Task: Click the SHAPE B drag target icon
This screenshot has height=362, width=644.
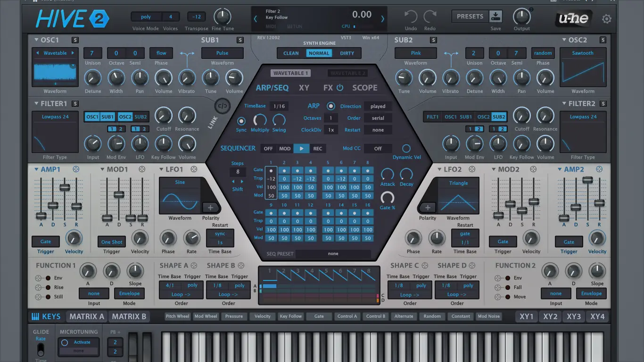Action: click(x=241, y=265)
